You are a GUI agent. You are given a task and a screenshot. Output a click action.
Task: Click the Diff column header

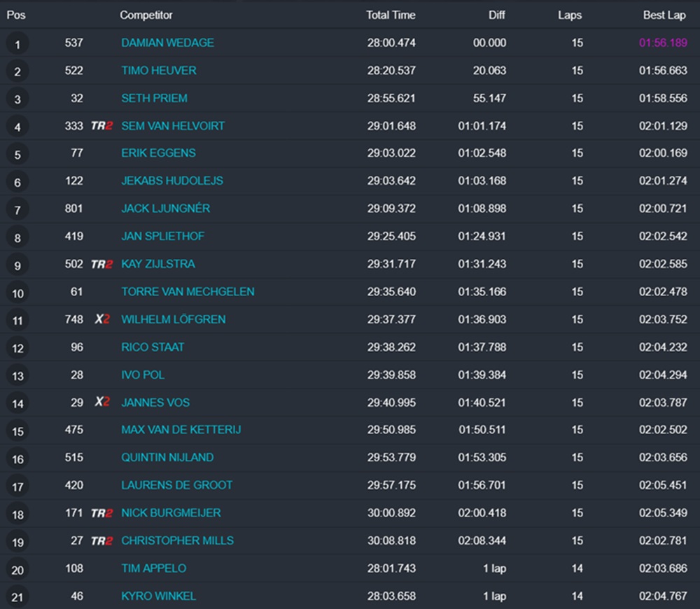click(x=497, y=15)
